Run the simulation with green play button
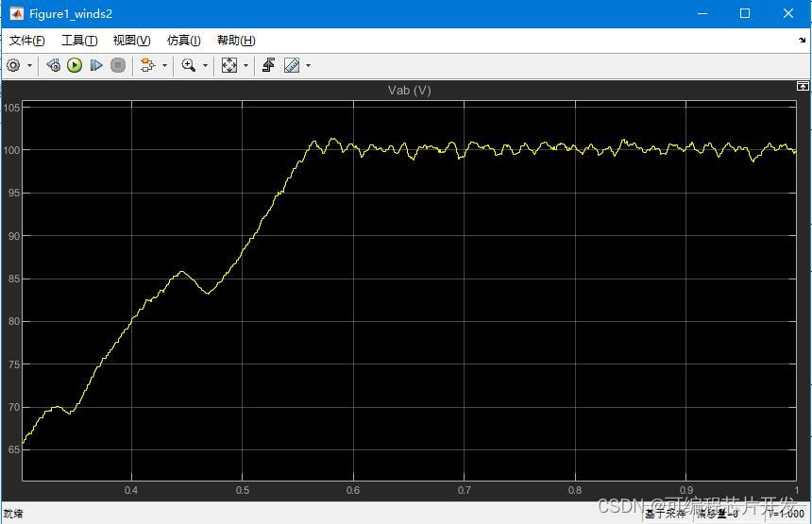This screenshot has width=812, height=524. point(75,65)
